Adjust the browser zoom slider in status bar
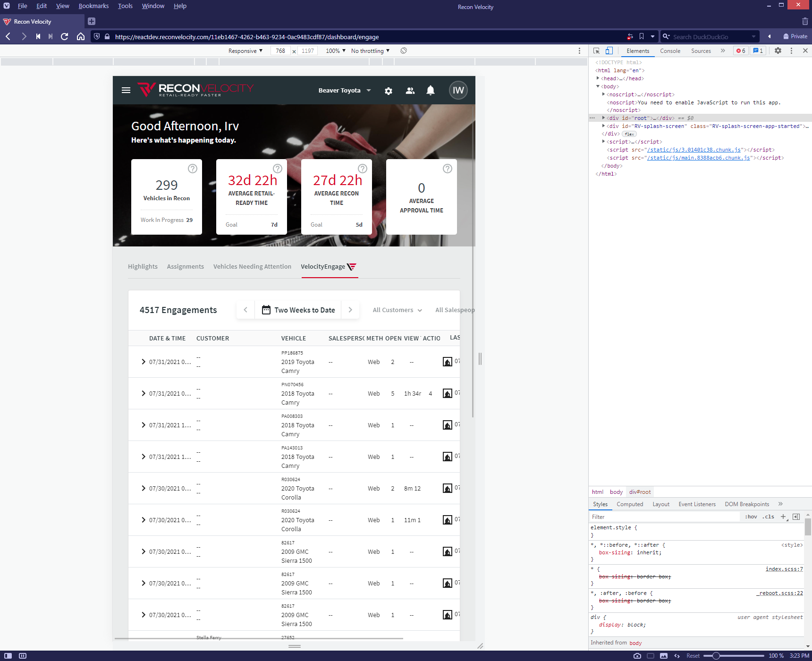Screen dimensions: 812x661 [716, 655]
